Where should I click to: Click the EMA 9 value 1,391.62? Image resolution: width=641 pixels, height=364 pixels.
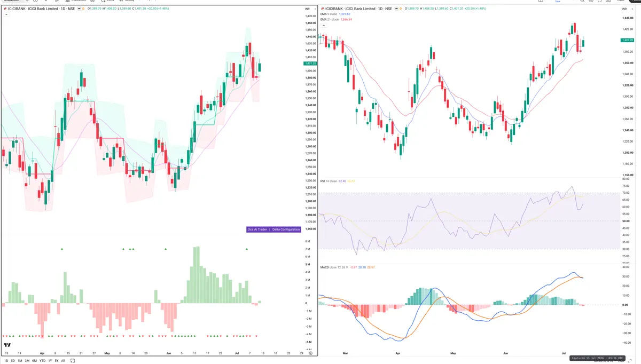point(345,14)
